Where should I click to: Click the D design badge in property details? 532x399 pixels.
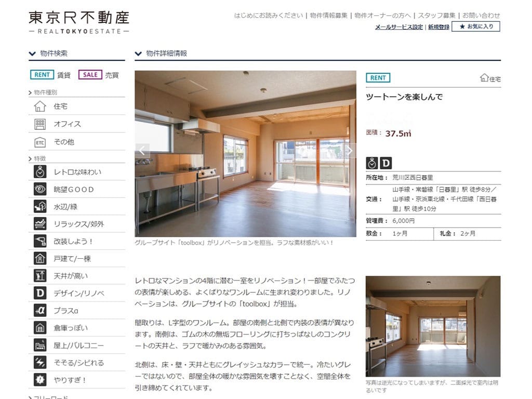(x=385, y=163)
